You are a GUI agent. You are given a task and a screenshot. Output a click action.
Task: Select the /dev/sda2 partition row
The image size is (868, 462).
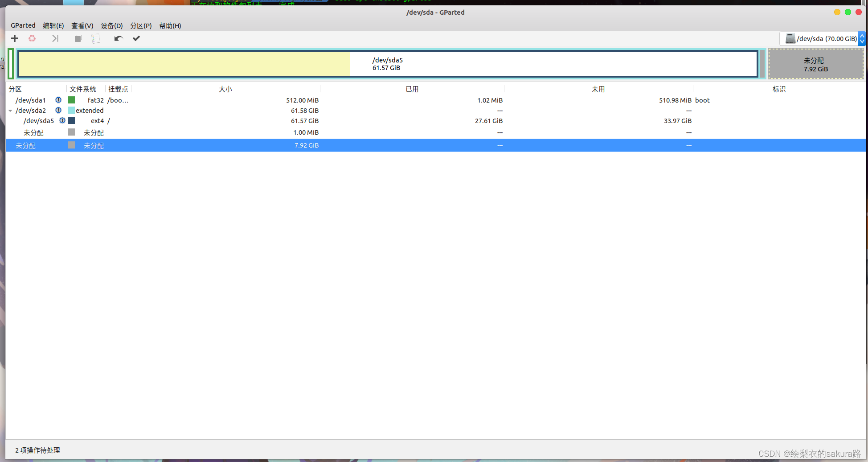[436, 110]
